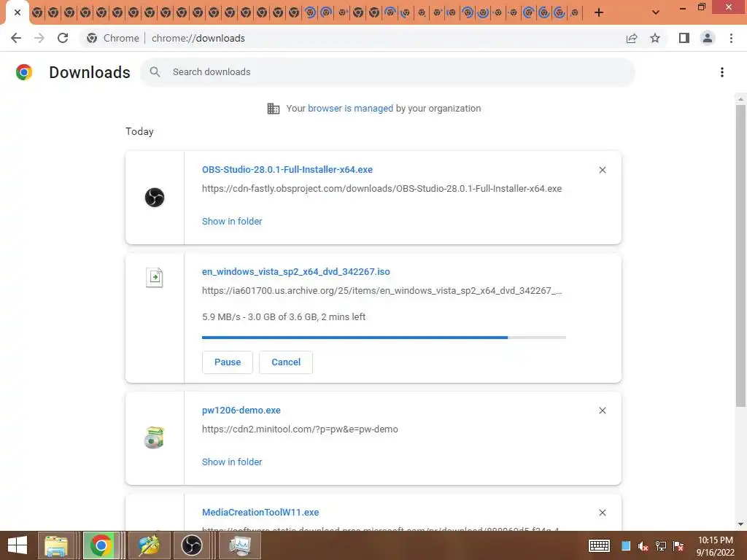Open File Explorer from the taskbar
The image size is (747, 560).
point(56,545)
